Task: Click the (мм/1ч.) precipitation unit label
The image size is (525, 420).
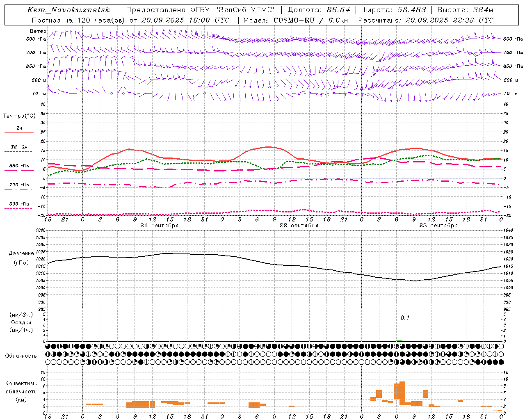Action: pyautogui.click(x=21, y=330)
